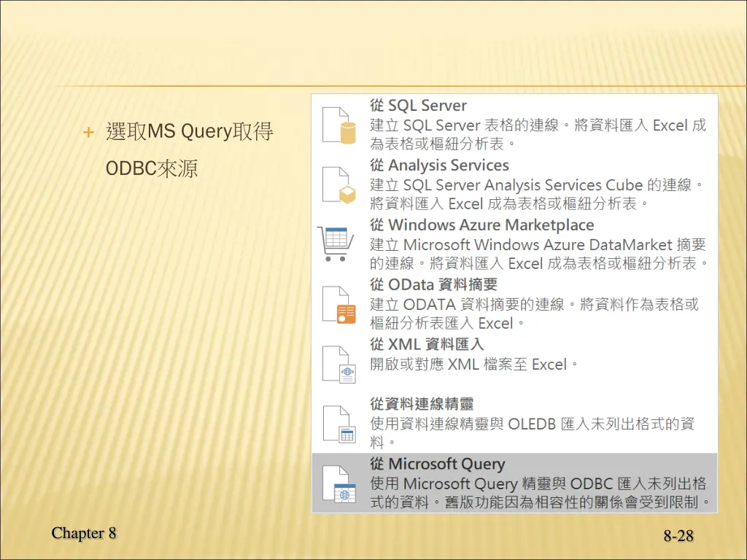747x560 pixels.
Task: Click the XML data import icon
Action: pos(338,365)
